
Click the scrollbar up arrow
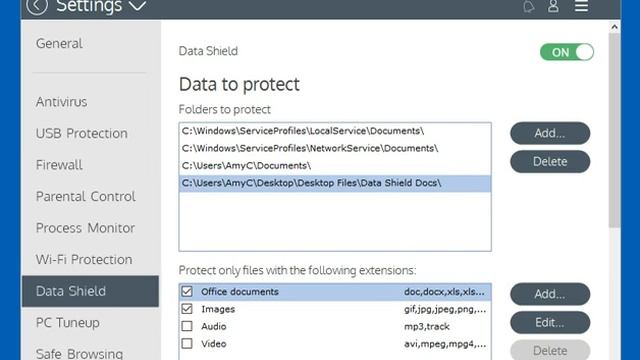[x=614, y=27]
